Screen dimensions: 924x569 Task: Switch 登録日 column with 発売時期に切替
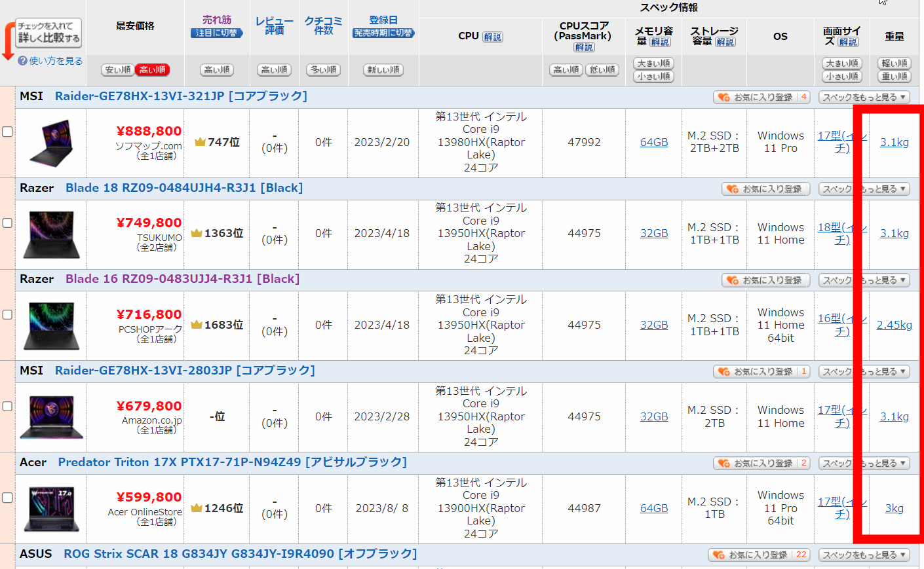click(x=383, y=33)
